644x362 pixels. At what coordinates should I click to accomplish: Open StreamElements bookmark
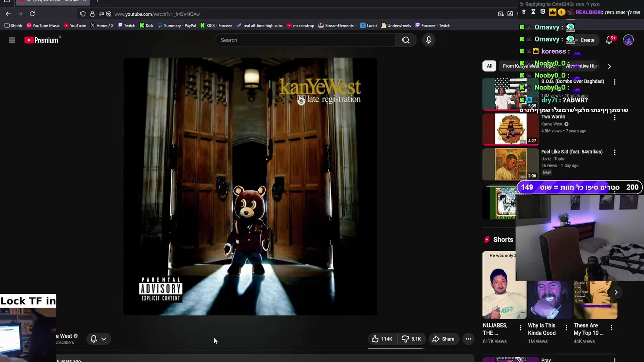[x=338, y=26]
